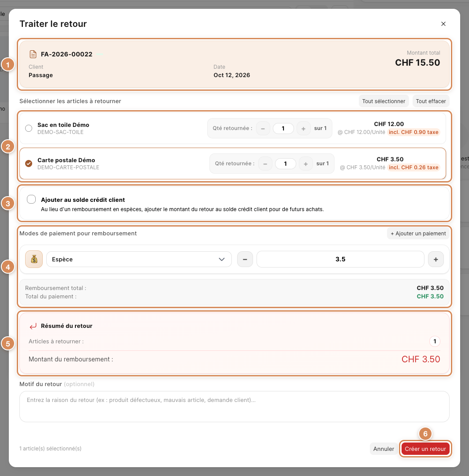Focus the Sac en toile quantity field
The height and width of the screenshot is (476, 469).
(283, 128)
